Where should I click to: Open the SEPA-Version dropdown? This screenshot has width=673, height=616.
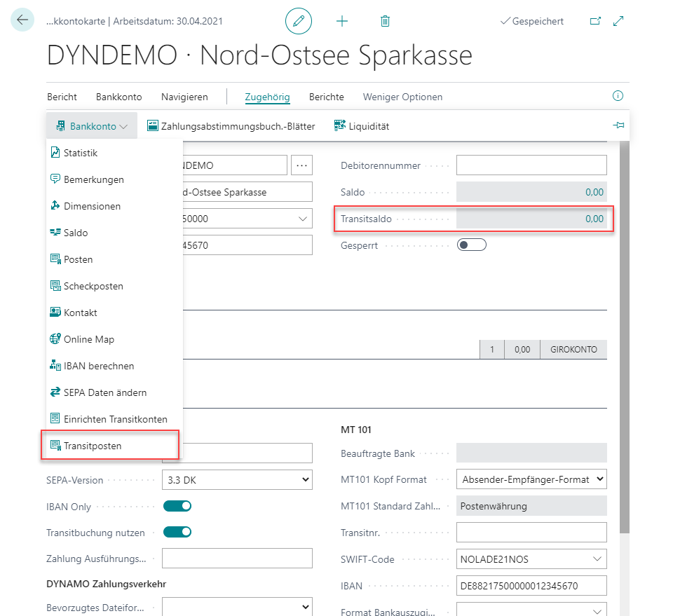(237, 480)
